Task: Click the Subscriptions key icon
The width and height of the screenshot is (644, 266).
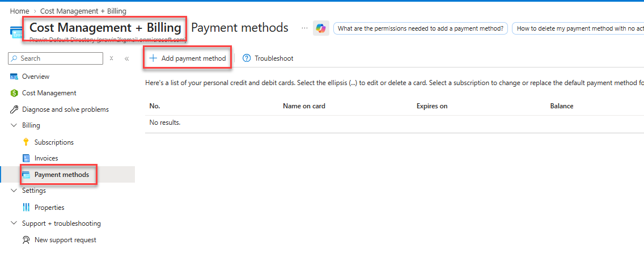Action: click(x=26, y=142)
